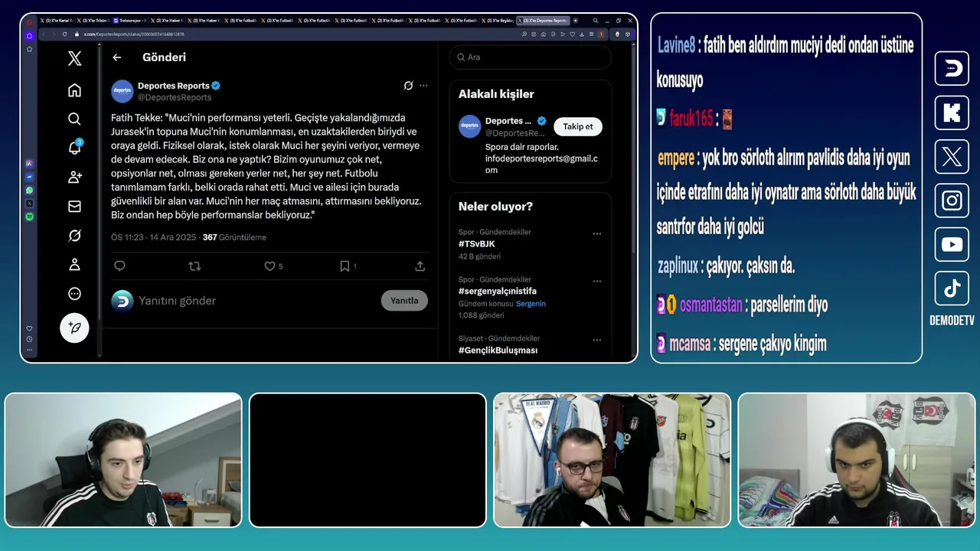Click chat username zaplinux
The width and height of the screenshot is (980, 551).
[x=678, y=266]
